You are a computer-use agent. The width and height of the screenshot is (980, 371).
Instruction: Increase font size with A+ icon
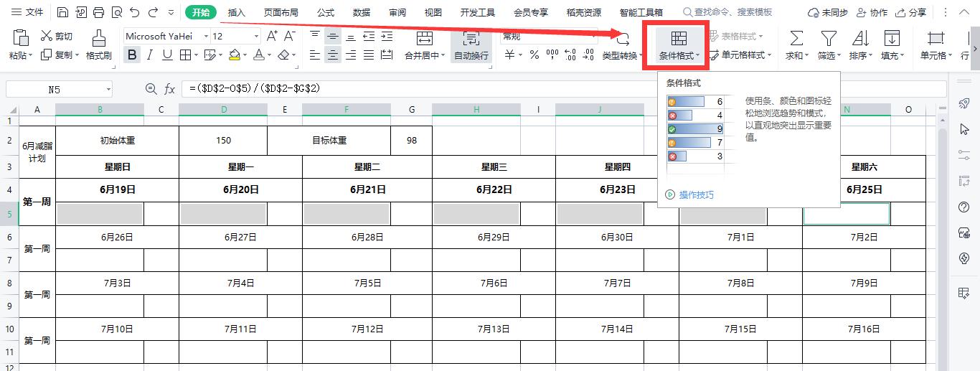coord(272,36)
